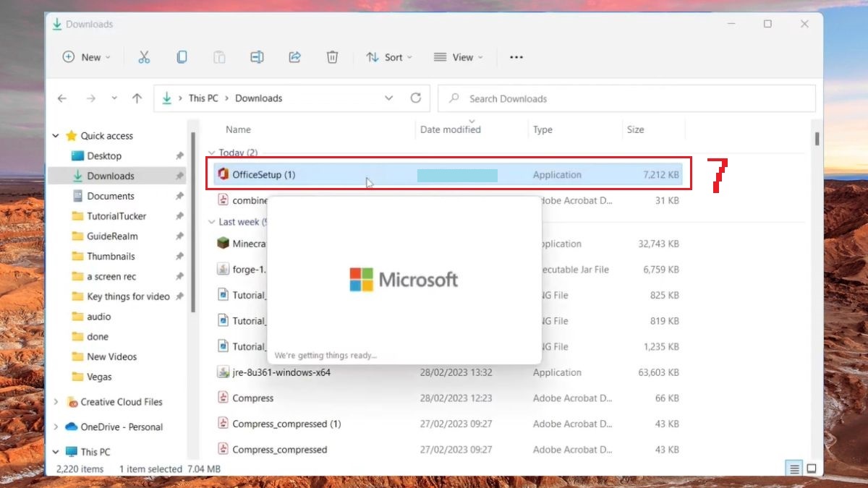
Task: Click This PC in address bar
Action: 203,98
